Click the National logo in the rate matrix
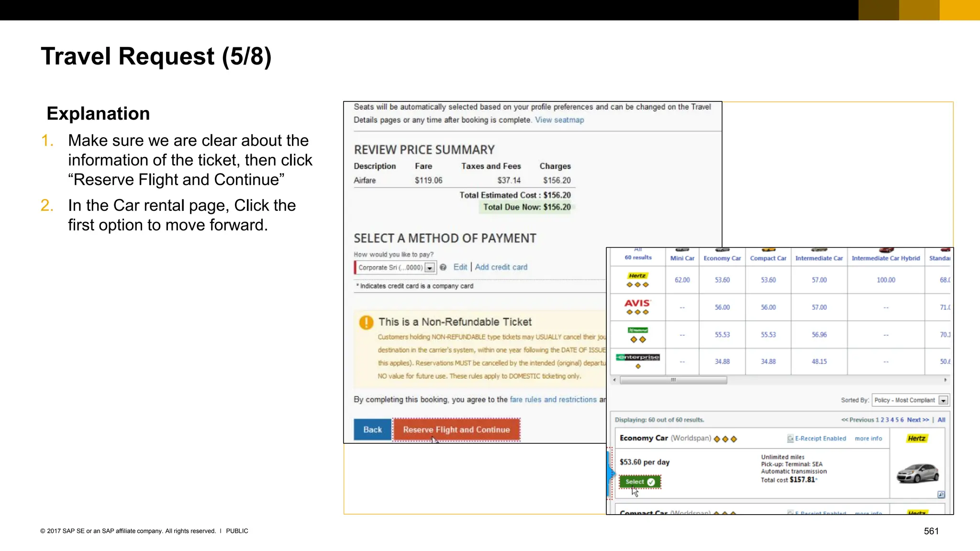 point(638,330)
